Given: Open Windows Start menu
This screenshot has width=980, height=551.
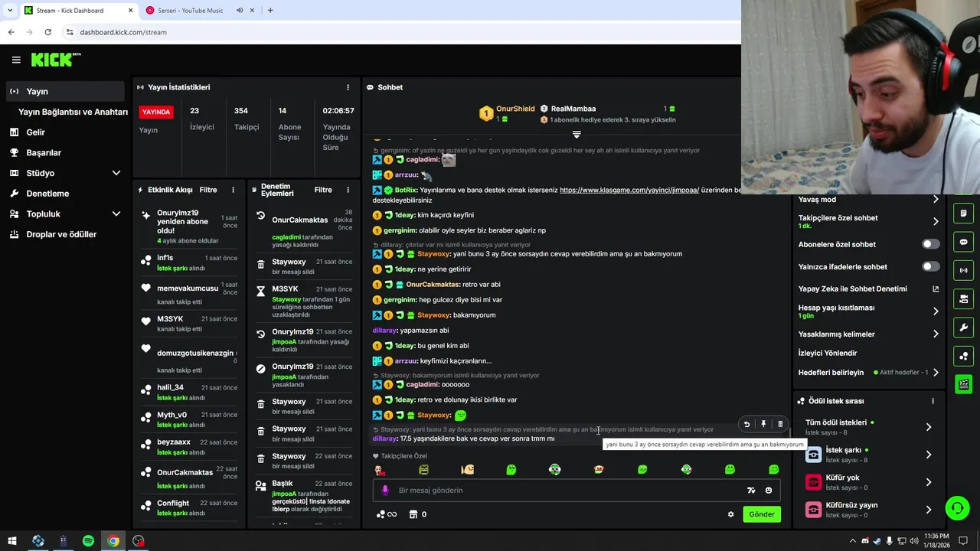Looking at the screenshot, I should click(x=12, y=541).
